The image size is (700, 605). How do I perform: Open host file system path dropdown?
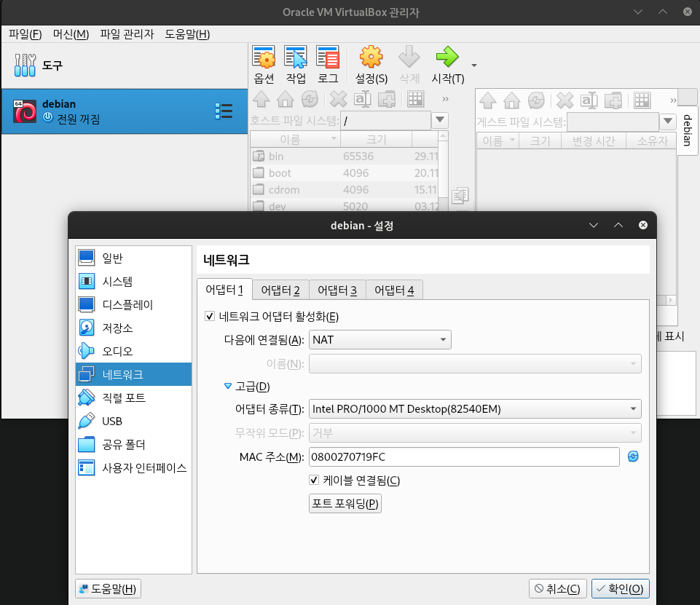440,119
